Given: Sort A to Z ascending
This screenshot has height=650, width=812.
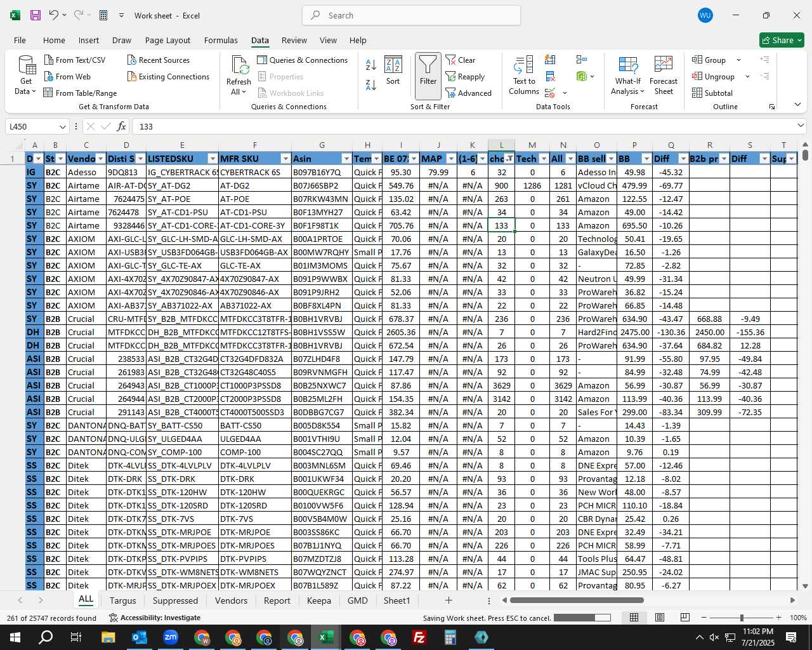Looking at the screenshot, I should click(371, 64).
